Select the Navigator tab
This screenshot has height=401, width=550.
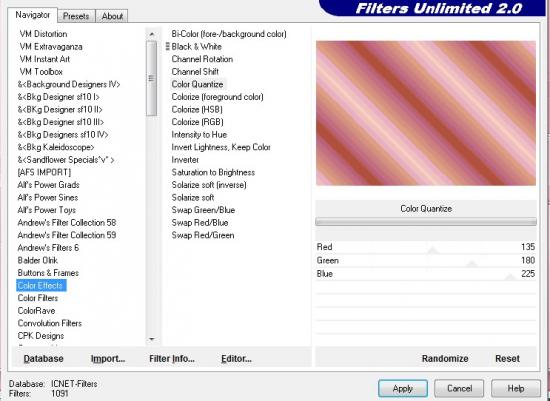33,15
